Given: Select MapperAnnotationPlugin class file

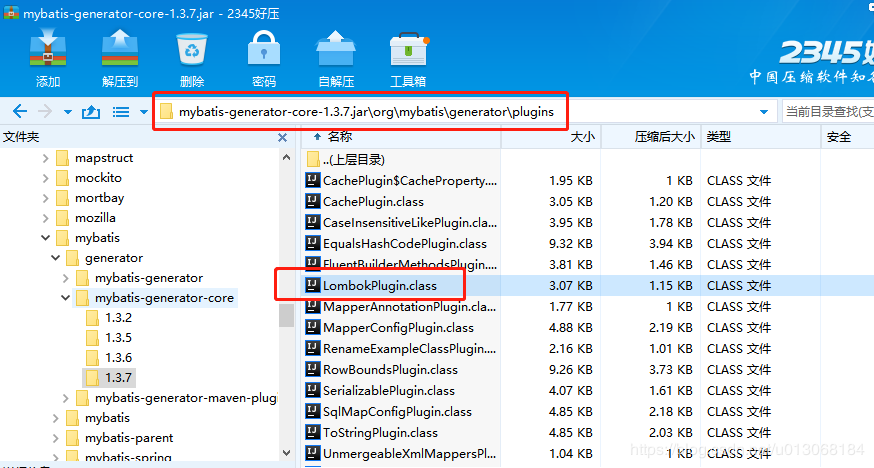Looking at the screenshot, I should 401,307.
